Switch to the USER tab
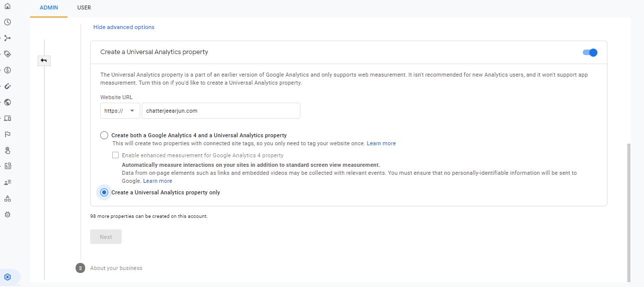Screen dimensions: 644x287 click(84, 8)
